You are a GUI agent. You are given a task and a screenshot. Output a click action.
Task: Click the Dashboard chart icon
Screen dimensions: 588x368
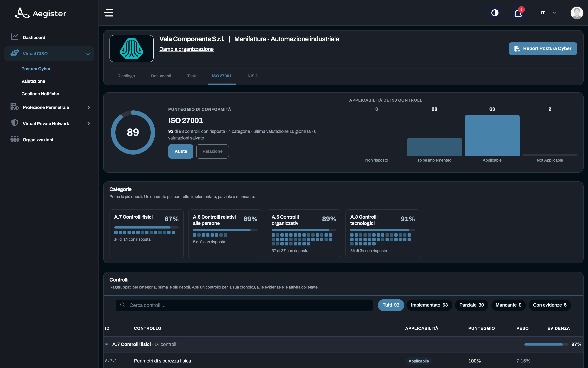15,37
